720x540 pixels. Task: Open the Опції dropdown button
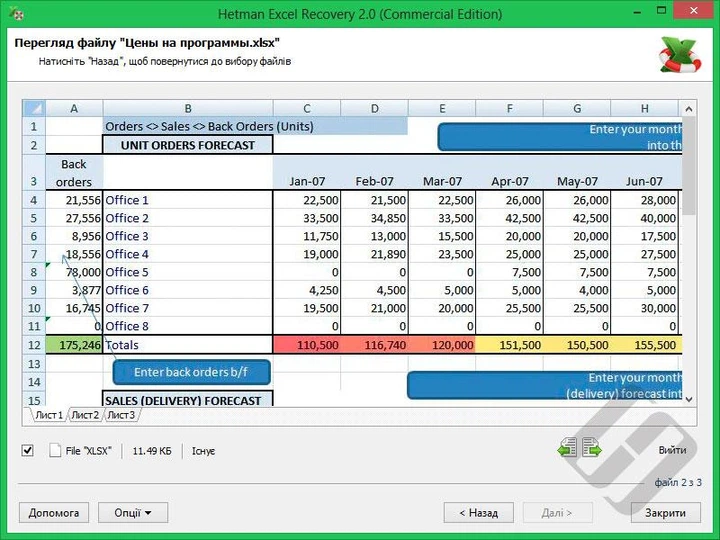(x=133, y=512)
